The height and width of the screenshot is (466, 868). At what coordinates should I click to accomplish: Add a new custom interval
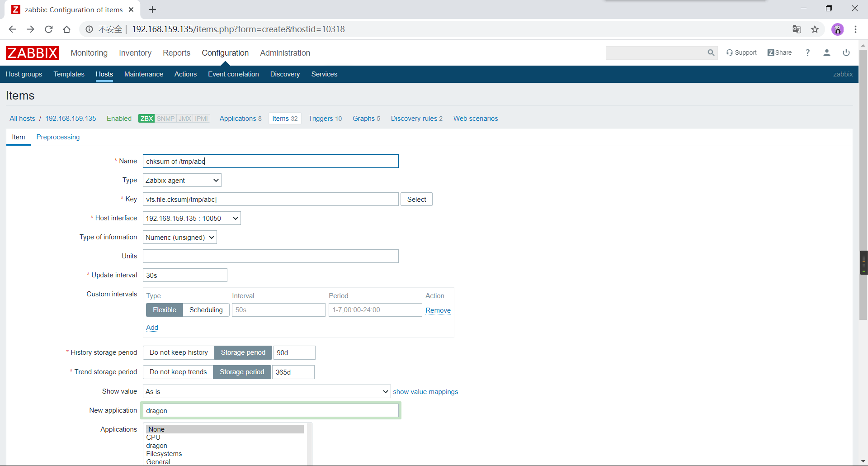pyautogui.click(x=152, y=328)
